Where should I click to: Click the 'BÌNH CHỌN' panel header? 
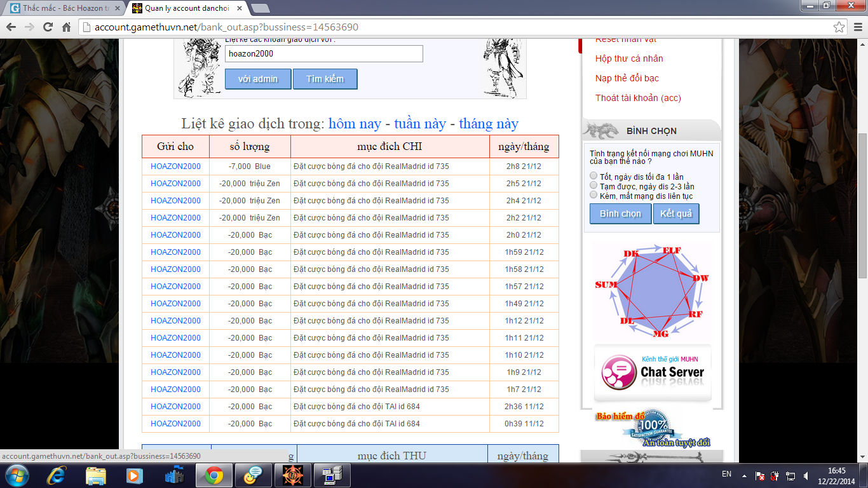651,131
